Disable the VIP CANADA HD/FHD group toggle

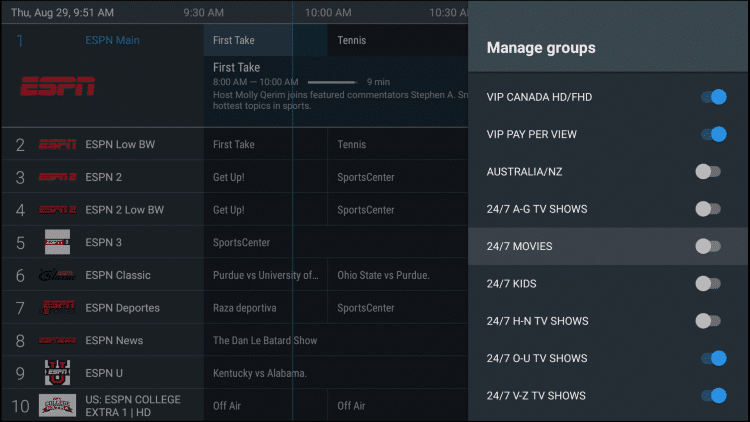(x=712, y=97)
